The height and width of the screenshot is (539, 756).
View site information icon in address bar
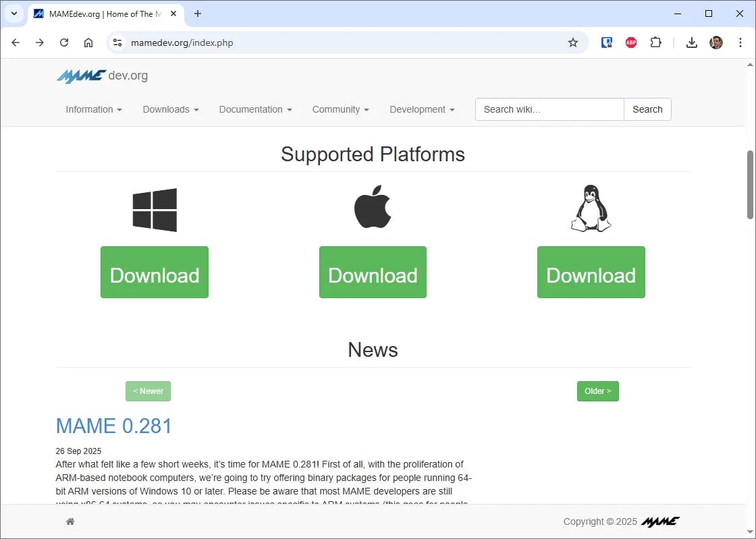[117, 43]
